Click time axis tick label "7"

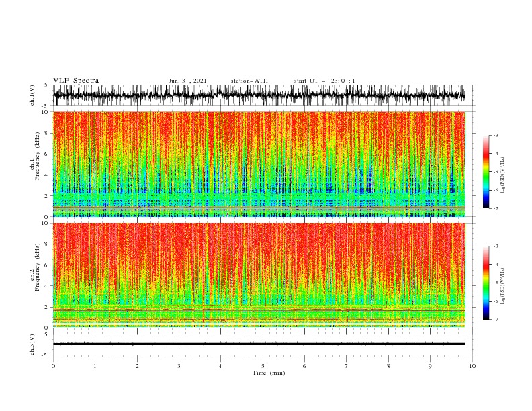tap(347, 366)
